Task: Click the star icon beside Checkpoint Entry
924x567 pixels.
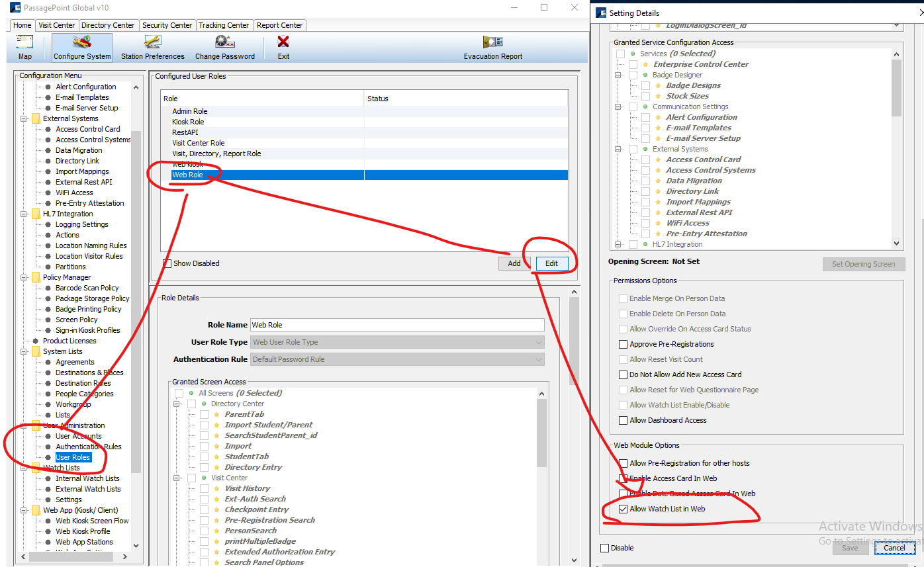Action: tap(217, 509)
